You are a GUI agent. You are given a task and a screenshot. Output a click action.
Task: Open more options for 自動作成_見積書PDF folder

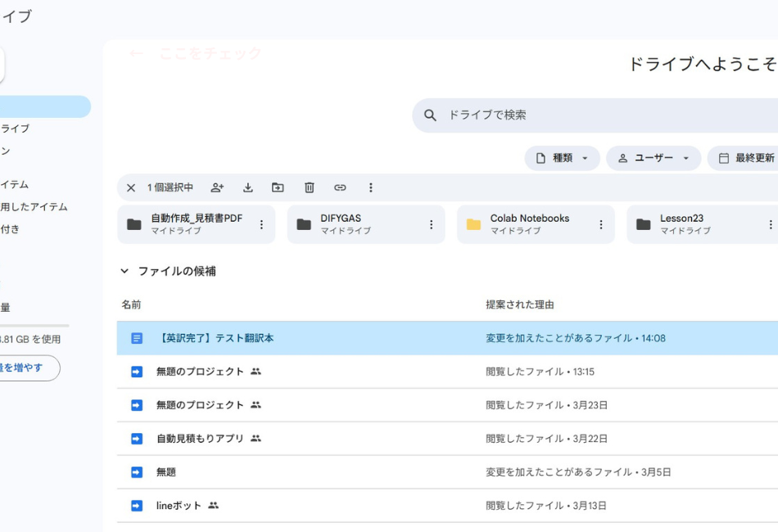click(261, 224)
